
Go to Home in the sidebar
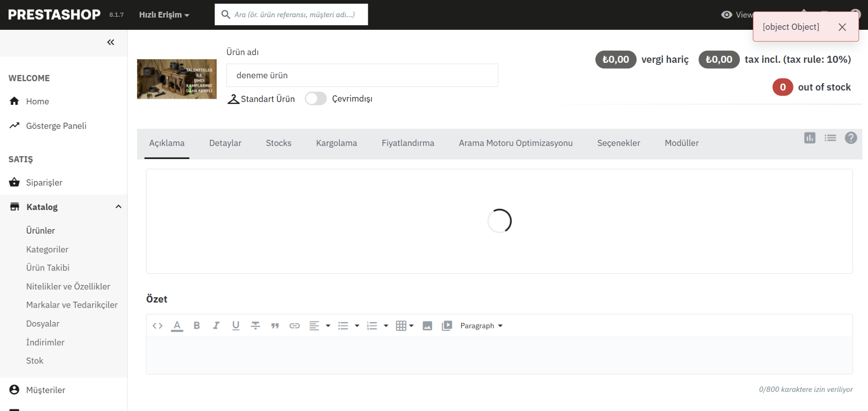[x=38, y=102]
